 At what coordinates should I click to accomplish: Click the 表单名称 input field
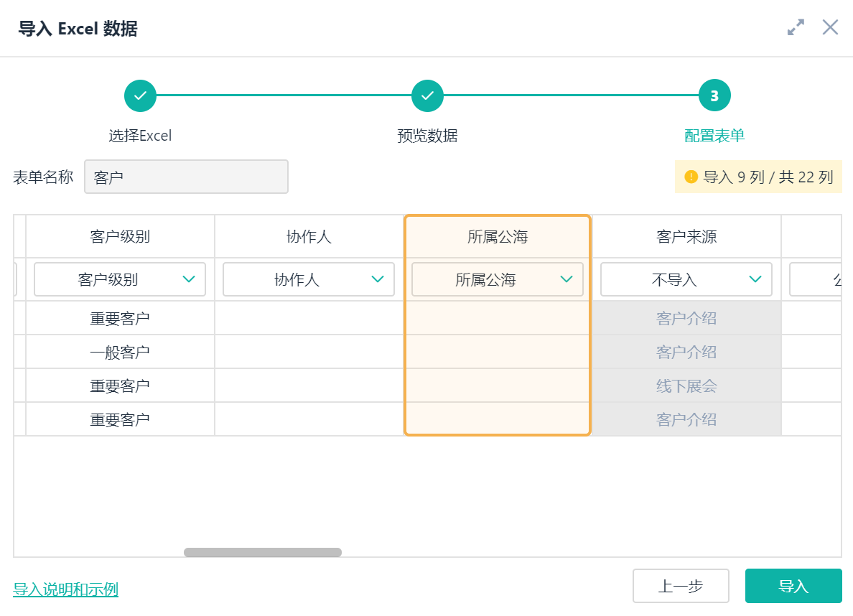tap(186, 177)
